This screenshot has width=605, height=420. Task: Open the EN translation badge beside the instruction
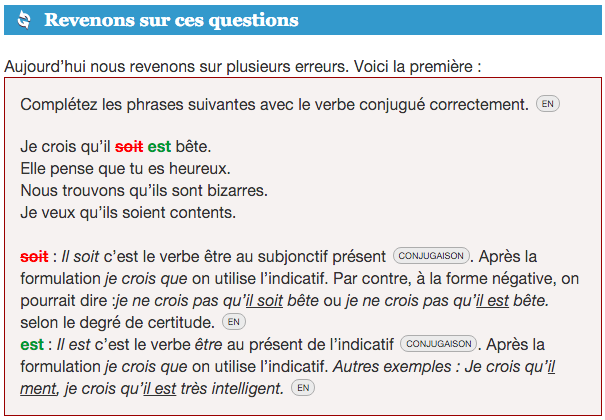(548, 104)
